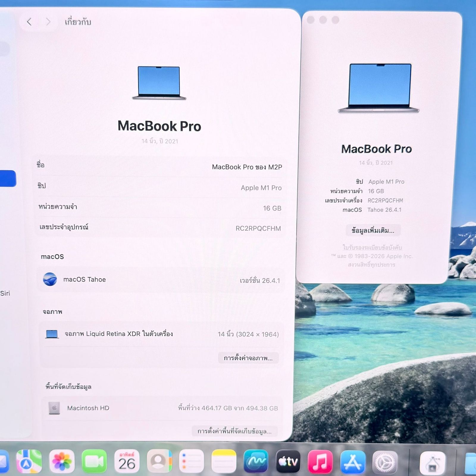Screen dimensions: 476x476
Task: Click the MacBook Pro image in the Settings About pane
Action: pos(159,83)
